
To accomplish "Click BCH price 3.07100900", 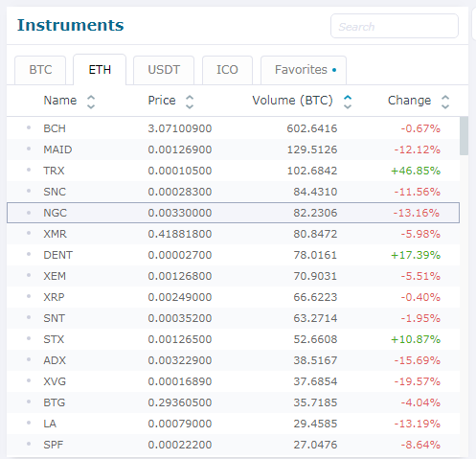I will click(x=180, y=128).
